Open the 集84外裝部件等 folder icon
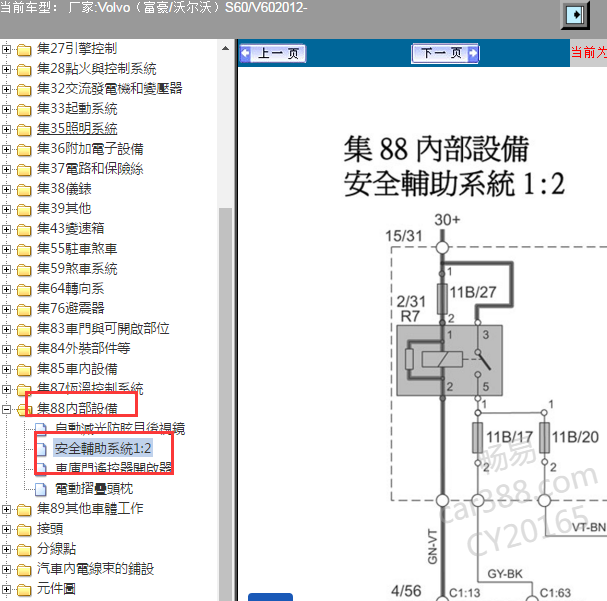The width and height of the screenshot is (607, 601). (24, 350)
